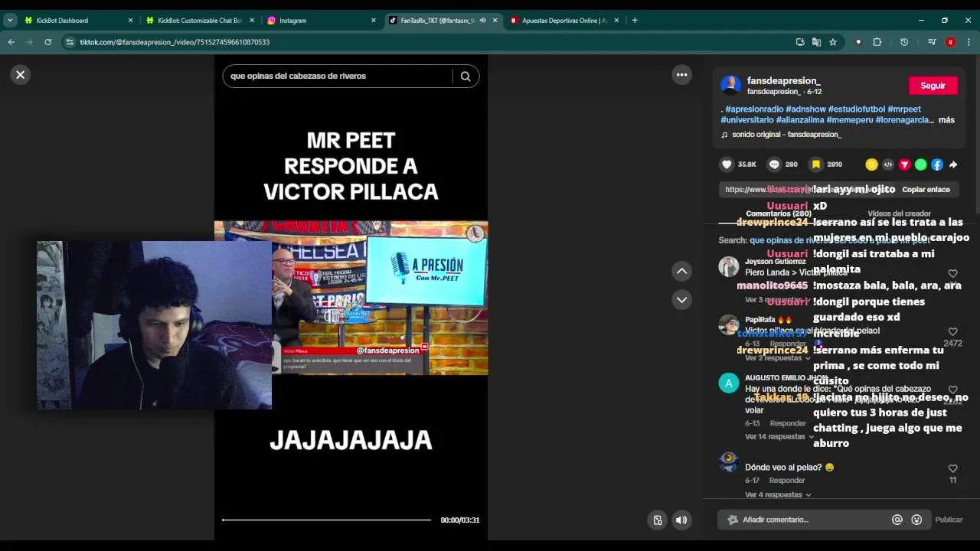Open a new browser tab
Screen dimensions: 980x551
tap(635, 21)
